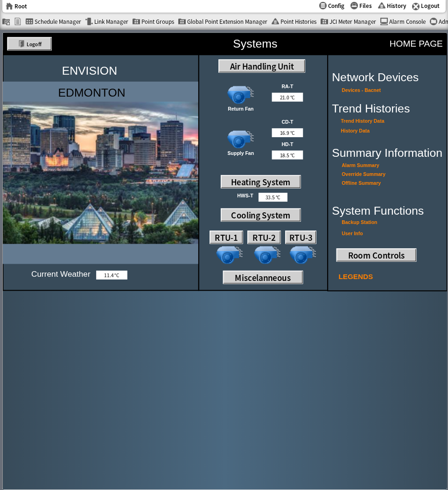Viewport: 448px width, 490px height.
Task: Open the Alarm Summary link
Action: (x=360, y=165)
